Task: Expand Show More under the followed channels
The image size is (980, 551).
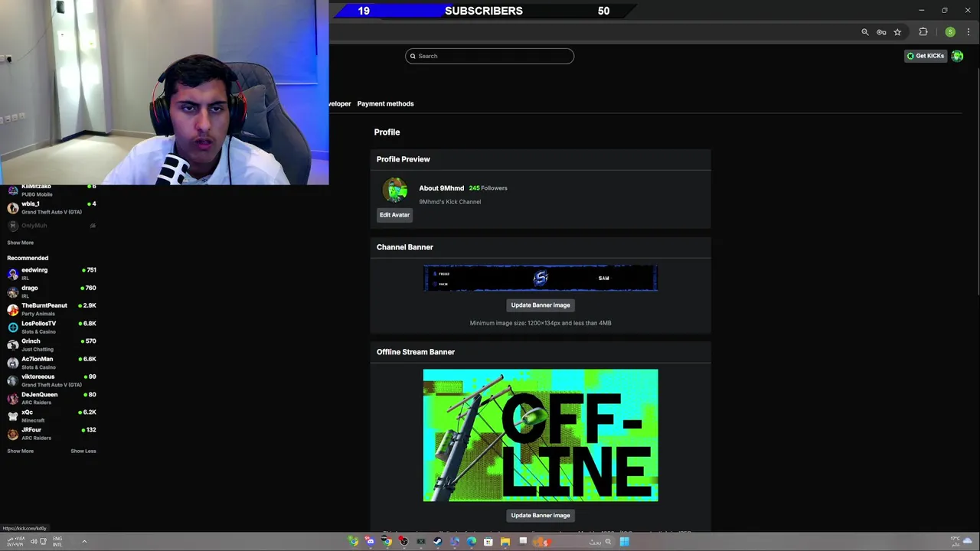Action: (x=20, y=243)
